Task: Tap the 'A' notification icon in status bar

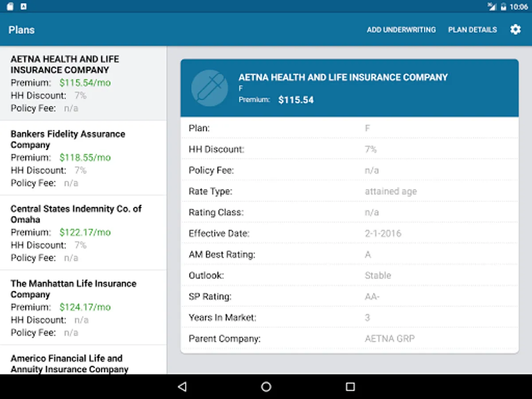Action: click(x=23, y=7)
